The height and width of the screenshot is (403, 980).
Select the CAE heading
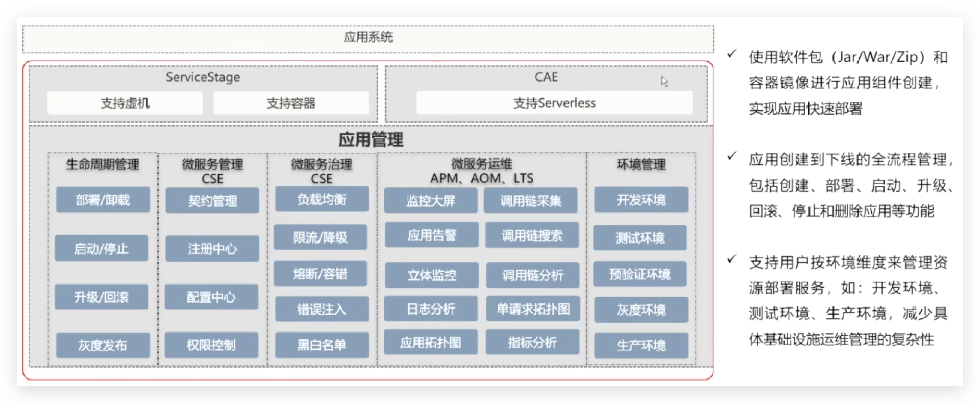[546, 77]
